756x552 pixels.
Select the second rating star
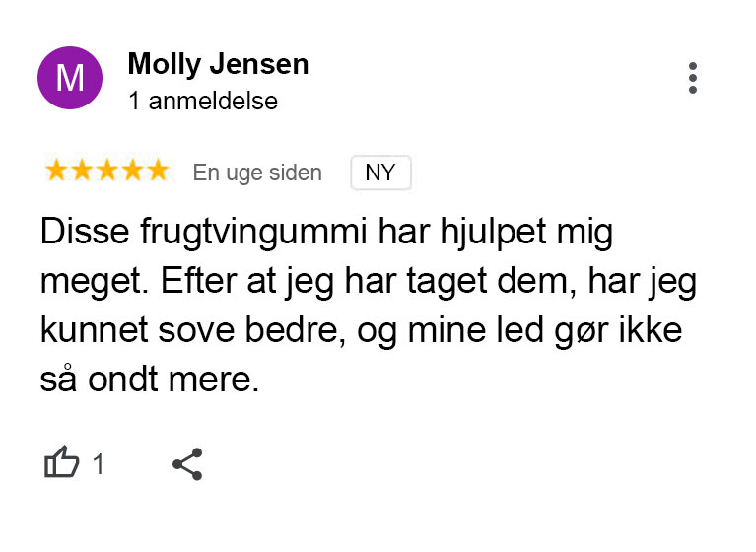(x=82, y=171)
